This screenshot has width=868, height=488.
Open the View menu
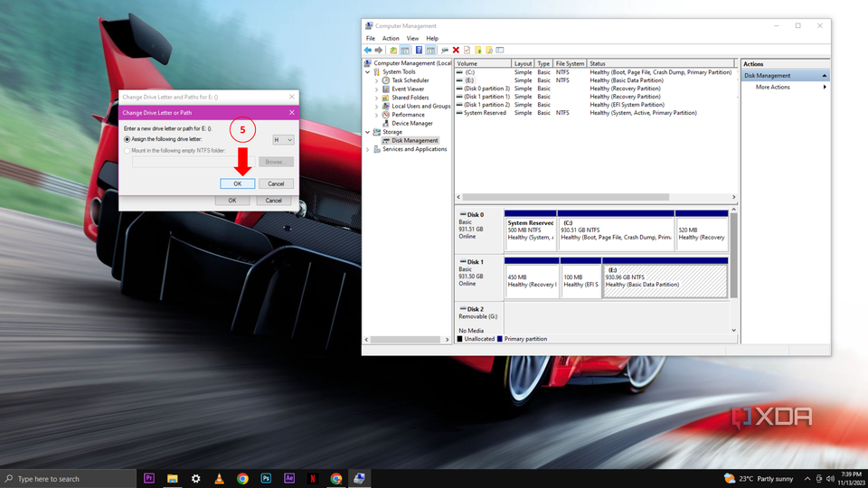coord(412,39)
